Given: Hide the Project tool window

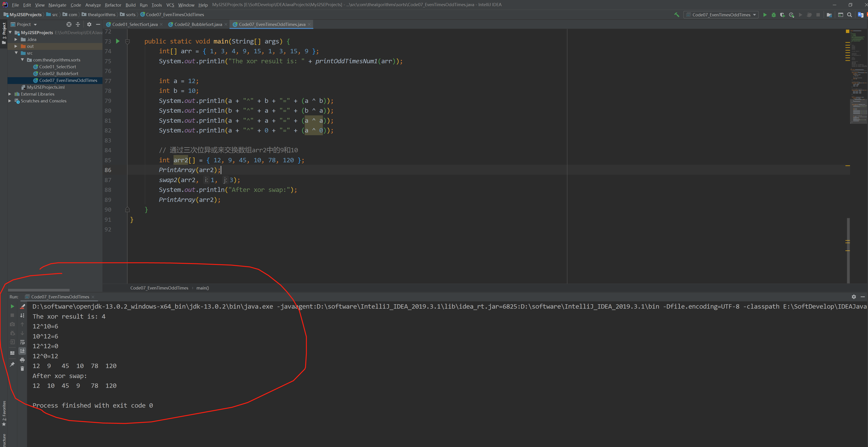Looking at the screenshot, I should 98,24.
